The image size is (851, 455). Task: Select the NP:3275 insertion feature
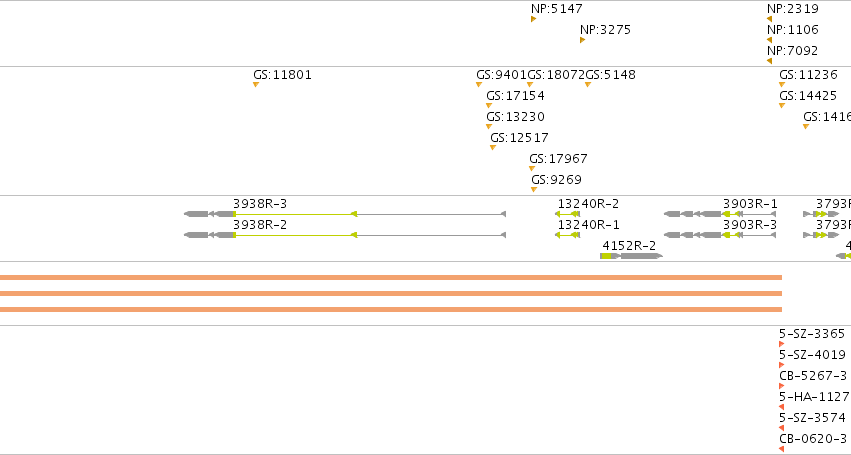coord(582,40)
